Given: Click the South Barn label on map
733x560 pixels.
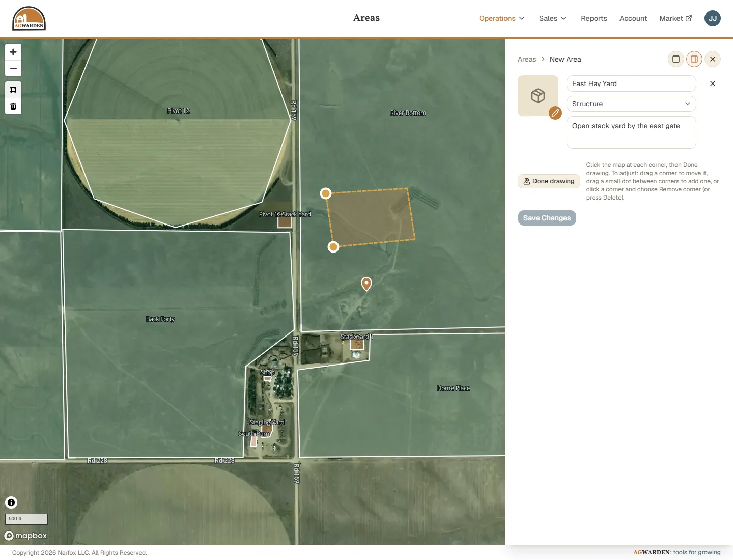Looking at the screenshot, I should 254,434.
